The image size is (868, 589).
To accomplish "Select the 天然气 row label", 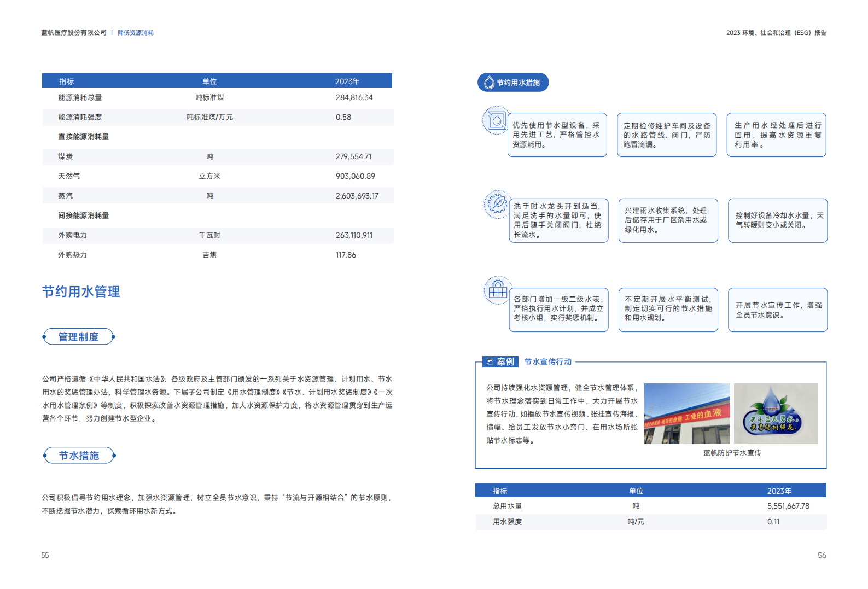I will (69, 176).
